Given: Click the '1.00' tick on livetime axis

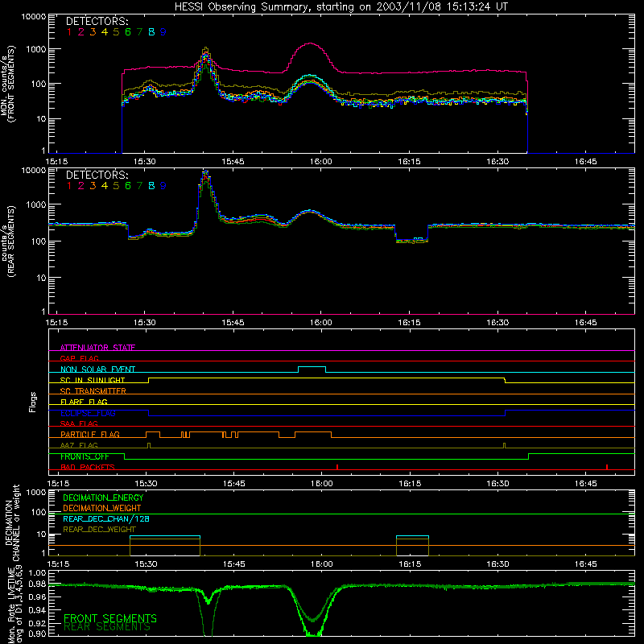Looking at the screenshot, I should [x=37, y=572].
